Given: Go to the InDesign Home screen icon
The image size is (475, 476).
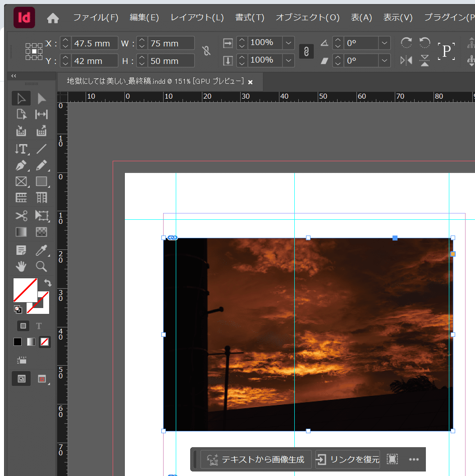Looking at the screenshot, I should [x=53, y=18].
